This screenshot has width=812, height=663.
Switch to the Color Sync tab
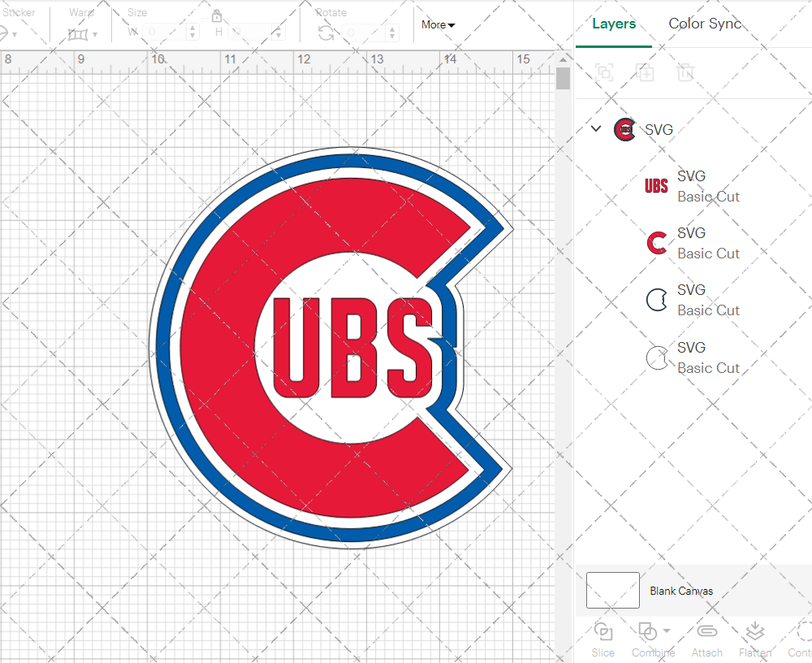pos(704,24)
